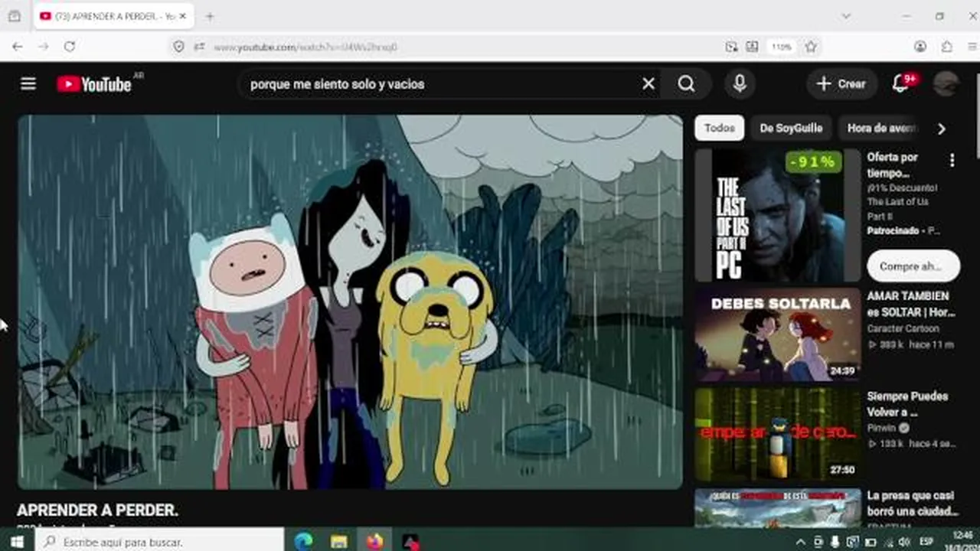Click the tracking protection shield icon

178,47
